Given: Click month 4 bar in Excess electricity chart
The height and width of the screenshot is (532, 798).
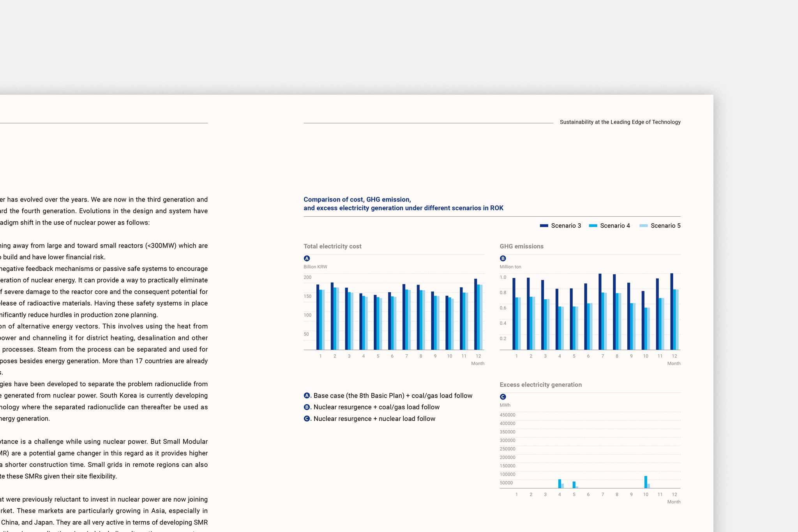Looking at the screenshot, I should coord(560,484).
